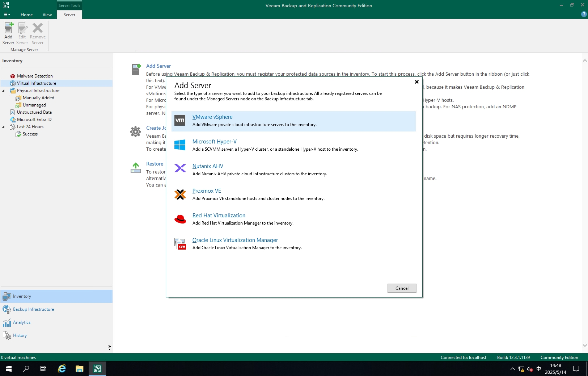Viewport: 588px width, 376px height.
Task: Expand the navigation pane options chevron
Action: [109, 347]
